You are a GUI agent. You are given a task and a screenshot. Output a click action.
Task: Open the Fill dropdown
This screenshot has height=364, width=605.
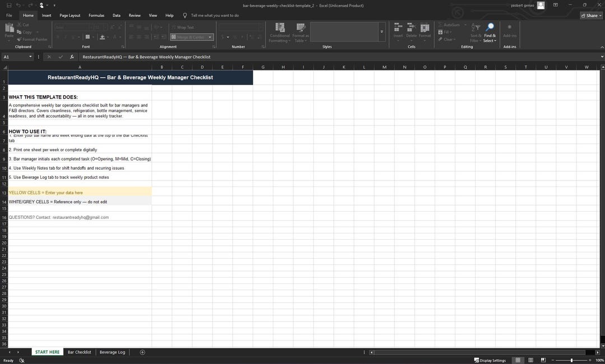pos(444,32)
